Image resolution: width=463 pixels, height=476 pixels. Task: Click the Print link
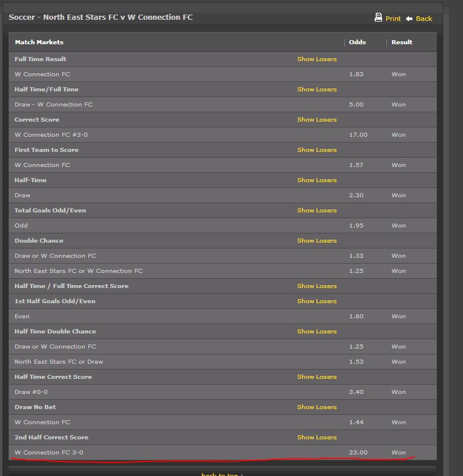(x=393, y=19)
